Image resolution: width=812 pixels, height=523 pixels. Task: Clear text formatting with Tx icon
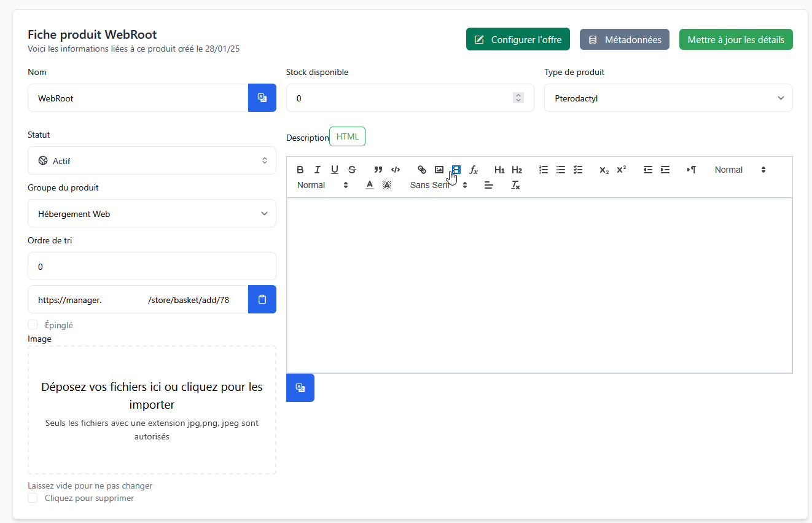click(516, 185)
